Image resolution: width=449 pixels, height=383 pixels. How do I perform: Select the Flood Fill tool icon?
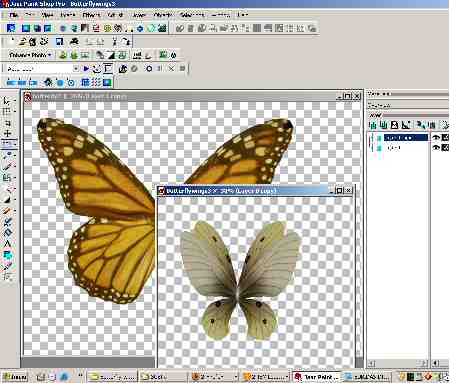tap(7, 199)
